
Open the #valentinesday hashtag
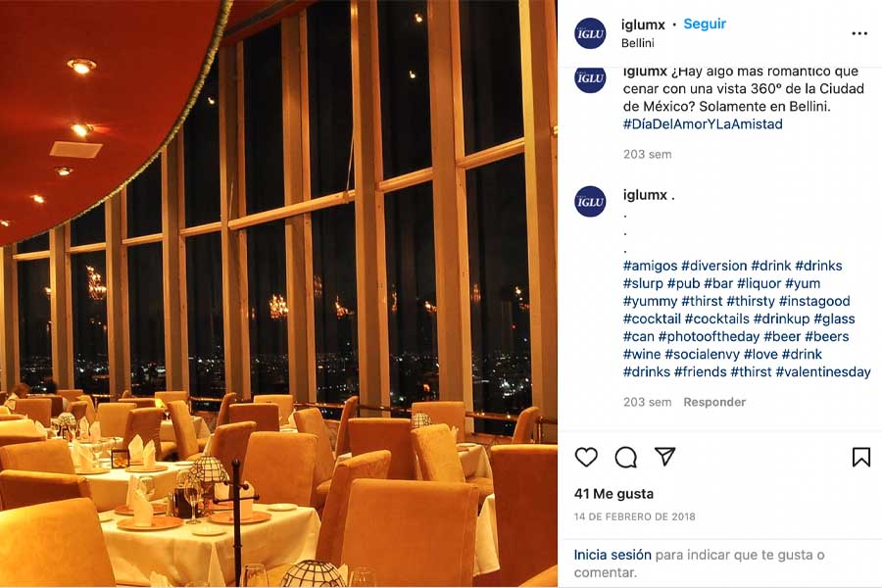pyautogui.click(x=823, y=372)
